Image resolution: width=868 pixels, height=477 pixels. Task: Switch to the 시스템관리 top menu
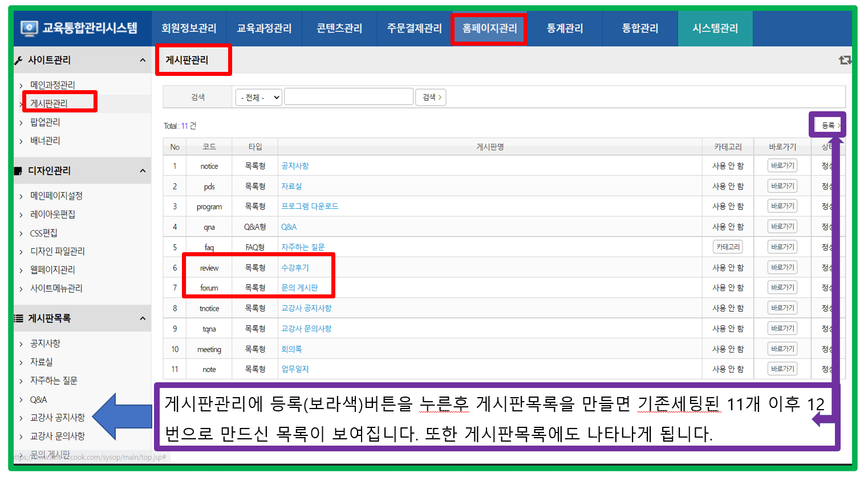(715, 28)
